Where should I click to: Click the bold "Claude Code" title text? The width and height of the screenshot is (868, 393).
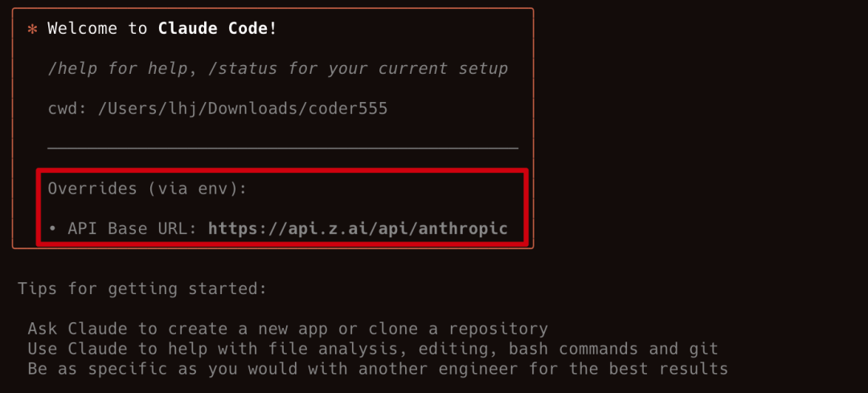(212, 28)
